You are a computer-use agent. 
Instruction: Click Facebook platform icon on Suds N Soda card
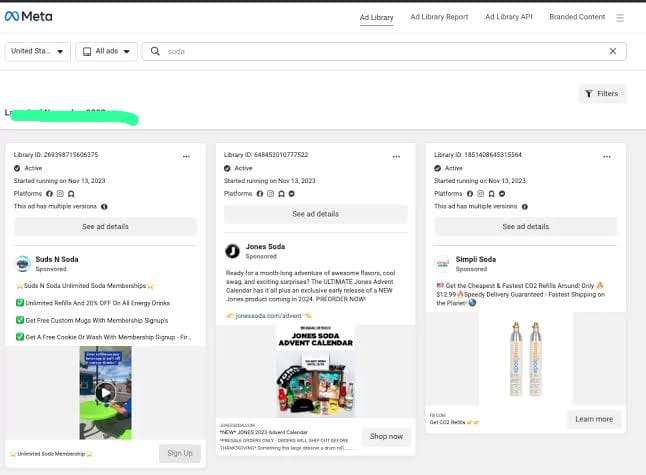tap(49, 194)
